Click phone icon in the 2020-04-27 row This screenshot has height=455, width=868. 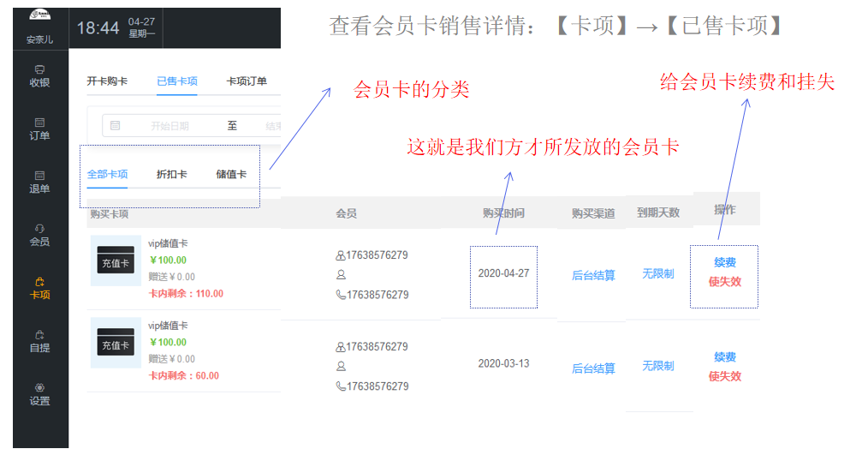pos(341,295)
